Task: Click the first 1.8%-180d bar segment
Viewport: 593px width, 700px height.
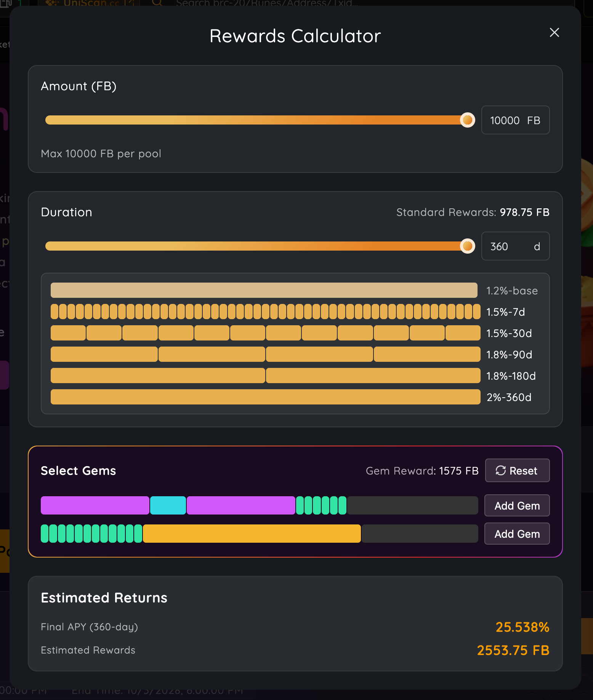Action: [158, 376]
